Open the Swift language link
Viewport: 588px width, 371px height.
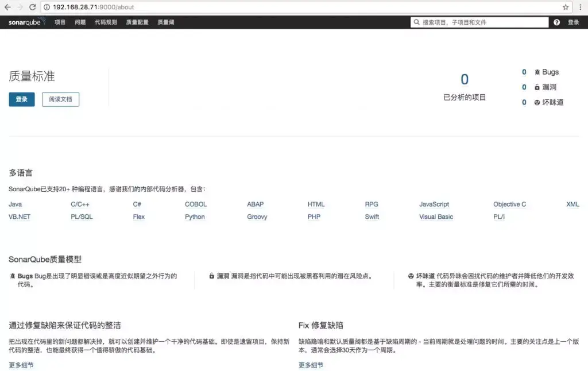(x=372, y=217)
